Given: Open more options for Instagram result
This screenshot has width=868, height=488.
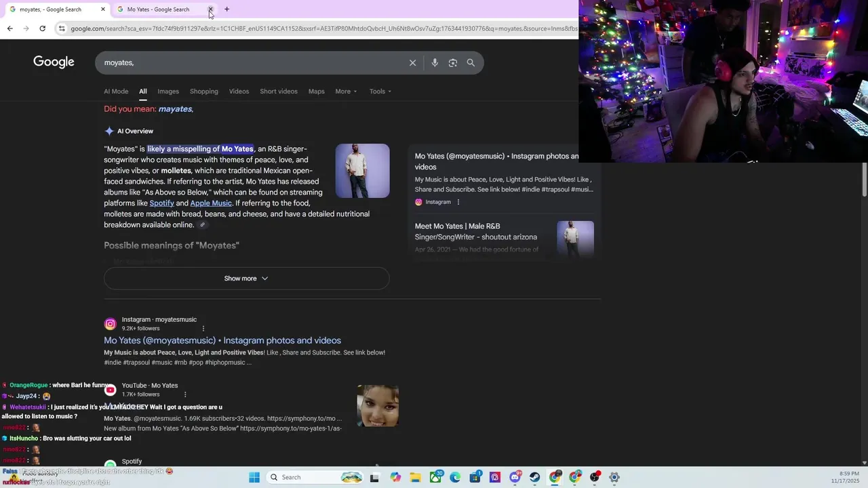Looking at the screenshot, I should (203, 329).
